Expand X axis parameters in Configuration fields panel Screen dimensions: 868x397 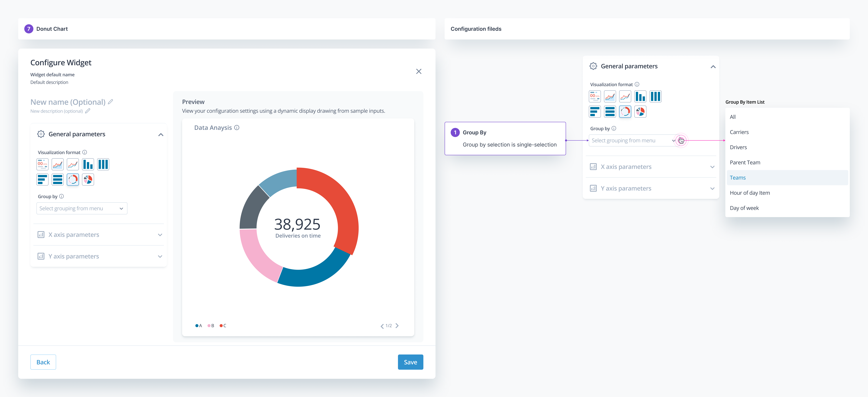tap(712, 167)
